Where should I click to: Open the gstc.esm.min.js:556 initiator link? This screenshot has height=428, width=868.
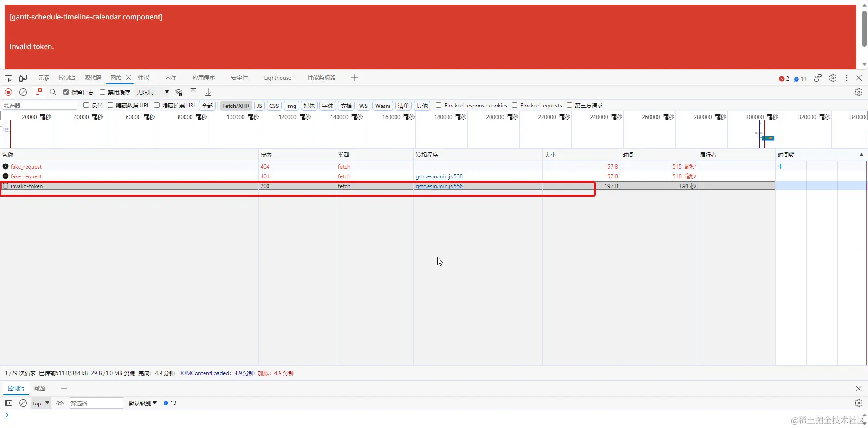[439, 186]
